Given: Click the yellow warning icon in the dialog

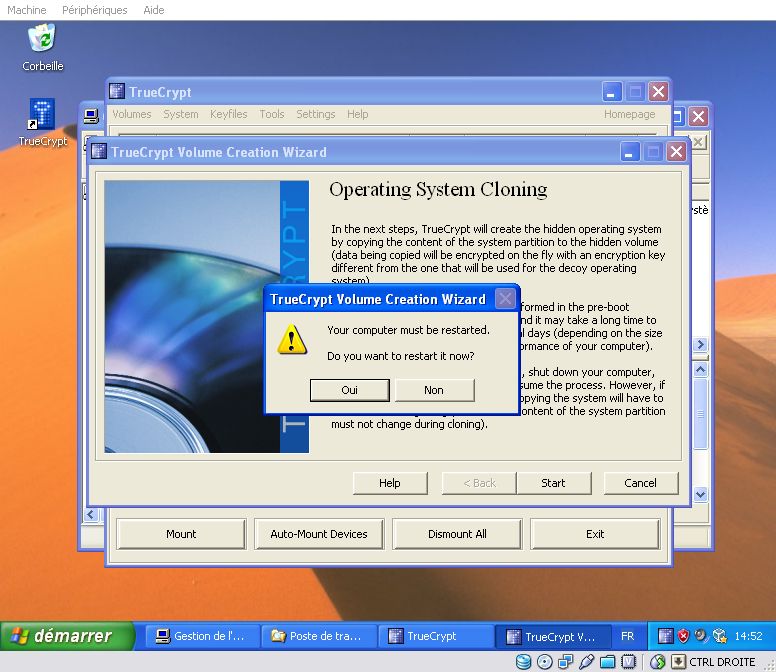Looking at the screenshot, I should coord(292,339).
